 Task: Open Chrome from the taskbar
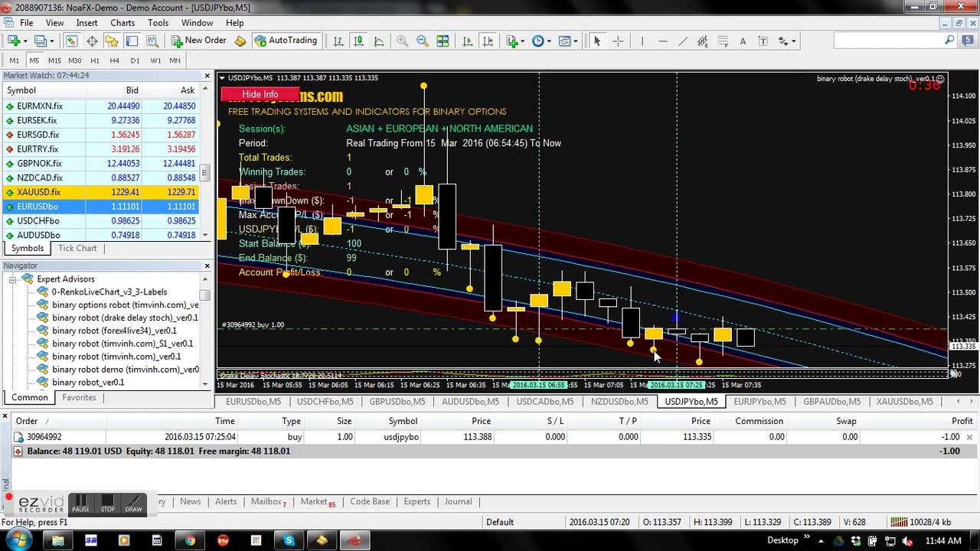pyautogui.click(x=191, y=540)
